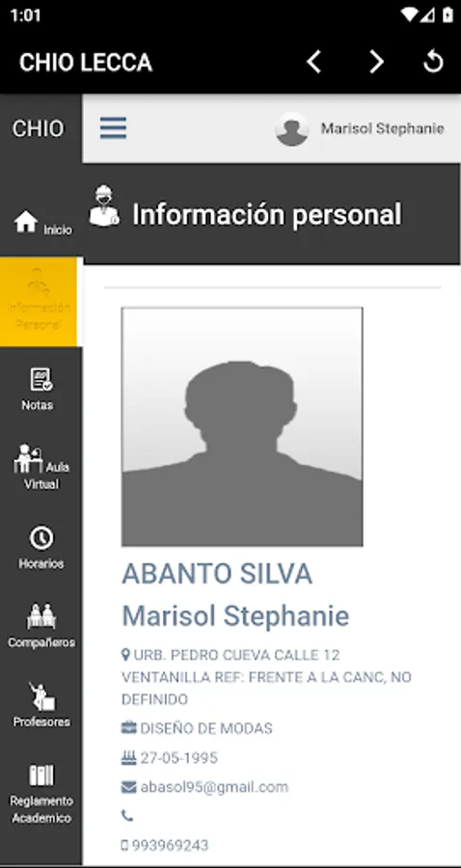
Task: Click the small user avatar in header
Action: pos(291,129)
